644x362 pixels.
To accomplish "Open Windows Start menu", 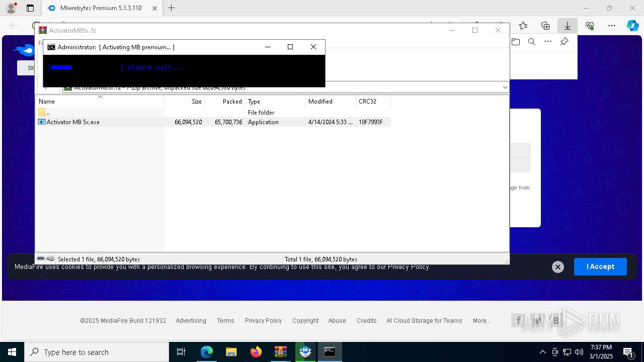I will click(12, 352).
